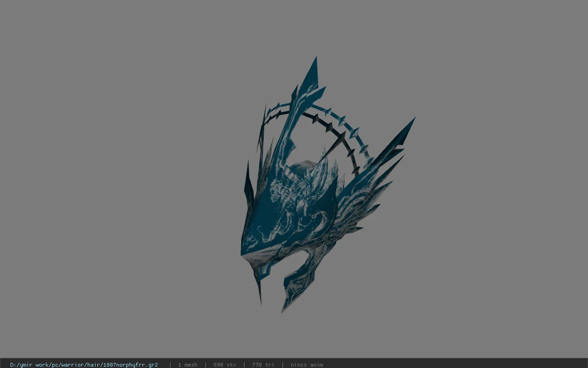Click the '1 mesh' status entry

pyautogui.click(x=188, y=365)
